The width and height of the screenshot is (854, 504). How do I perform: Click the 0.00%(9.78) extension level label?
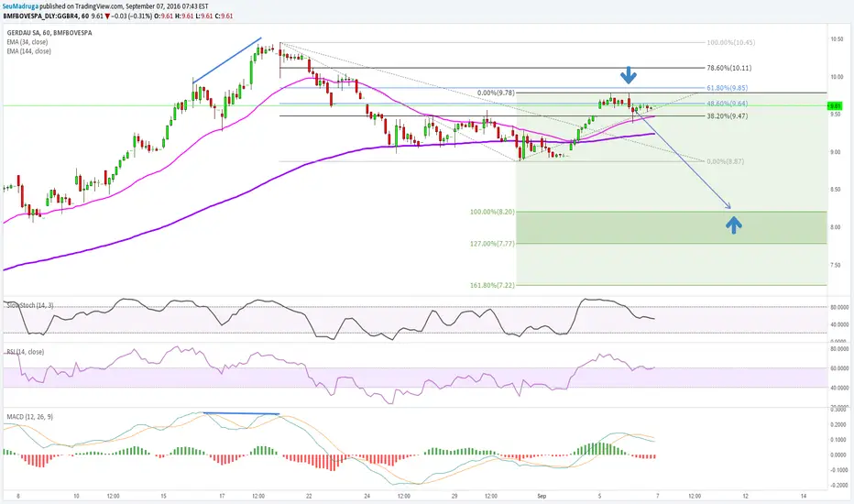click(496, 93)
